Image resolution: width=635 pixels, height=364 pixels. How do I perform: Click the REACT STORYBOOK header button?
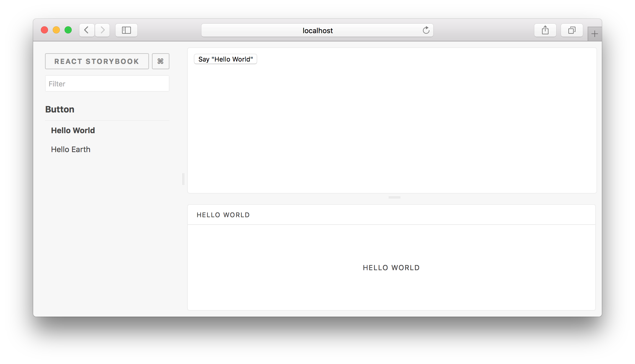[97, 61]
